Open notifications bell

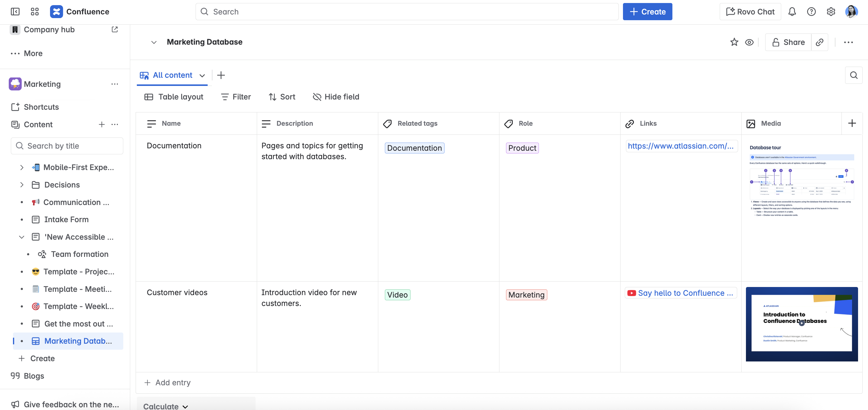792,12
